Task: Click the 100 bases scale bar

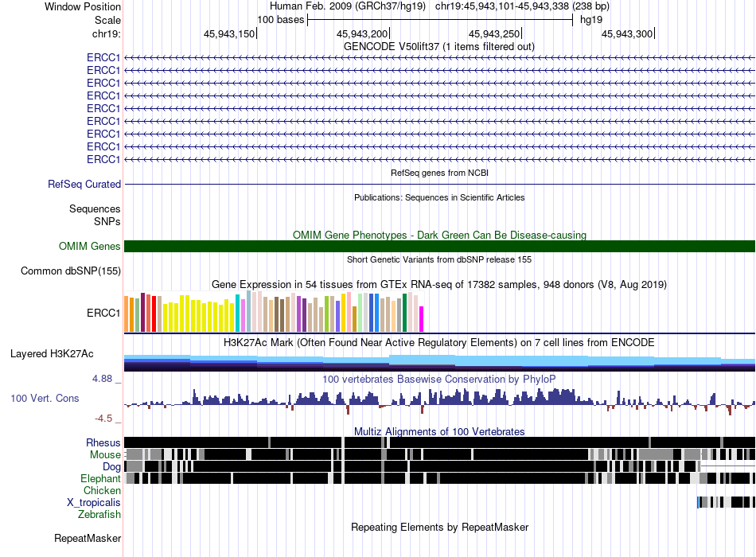Action: (440, 20)
